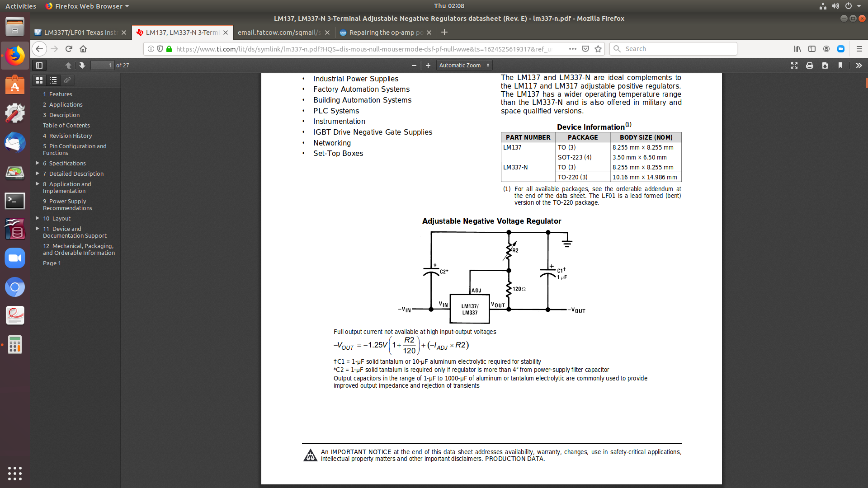This screenshot has height=488, width=868.
Task: Open Firefox Web Browser app menu
Action: pos(87,6)
